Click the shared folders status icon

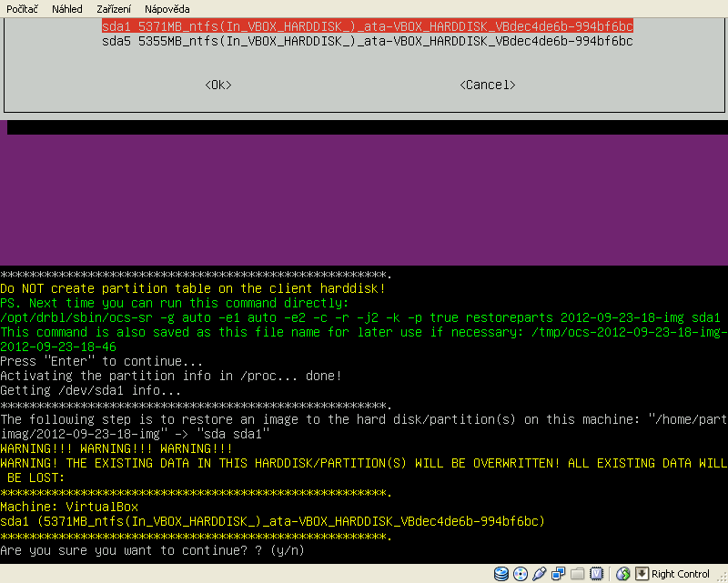pos(578,574)
